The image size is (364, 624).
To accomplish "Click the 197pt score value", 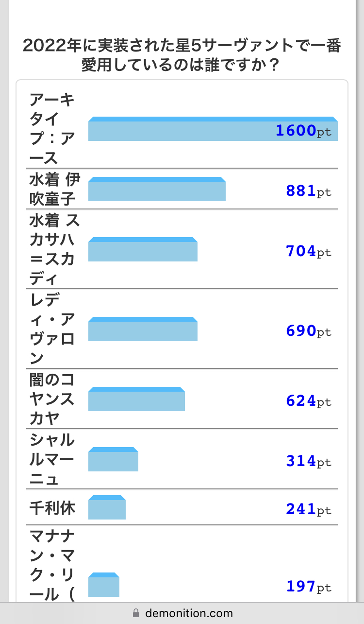I will coord(309,587).
